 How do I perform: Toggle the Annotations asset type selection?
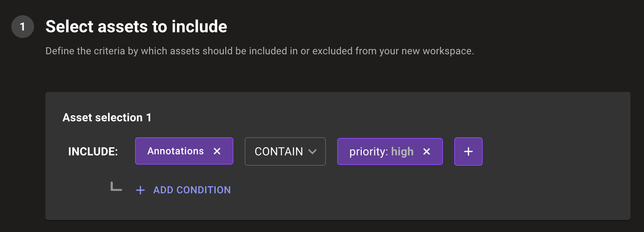pyautogui.click(x=176, y=151)
